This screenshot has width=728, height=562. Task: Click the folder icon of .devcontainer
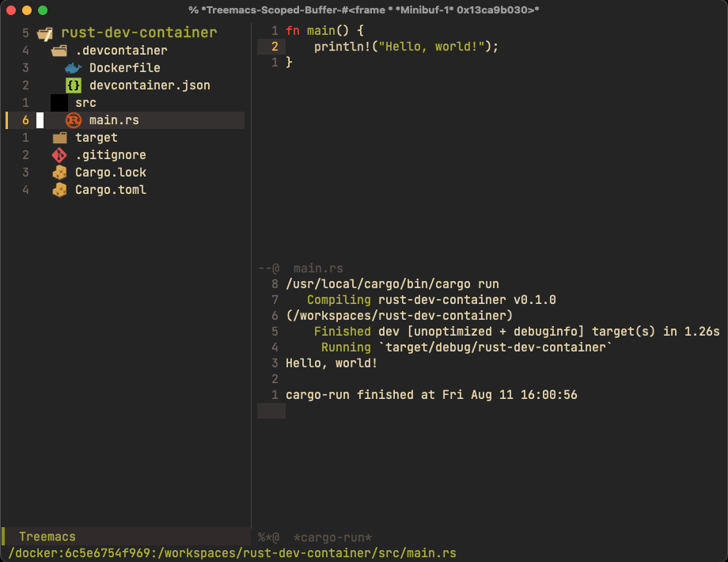coord(59,51)
